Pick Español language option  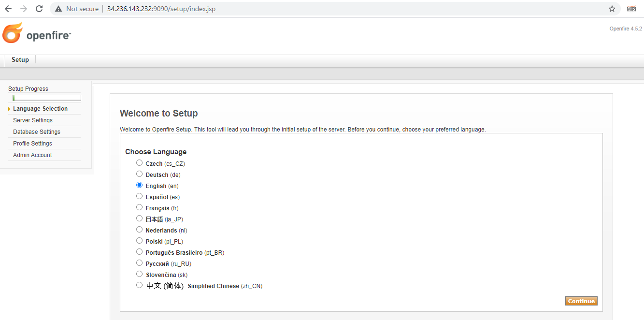(x=140, y=196)
